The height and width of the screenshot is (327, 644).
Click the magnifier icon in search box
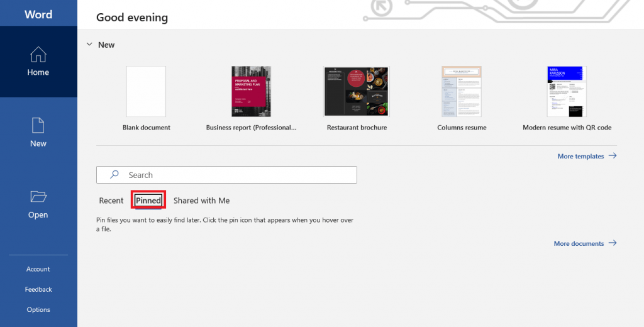[x=114, y=175]
